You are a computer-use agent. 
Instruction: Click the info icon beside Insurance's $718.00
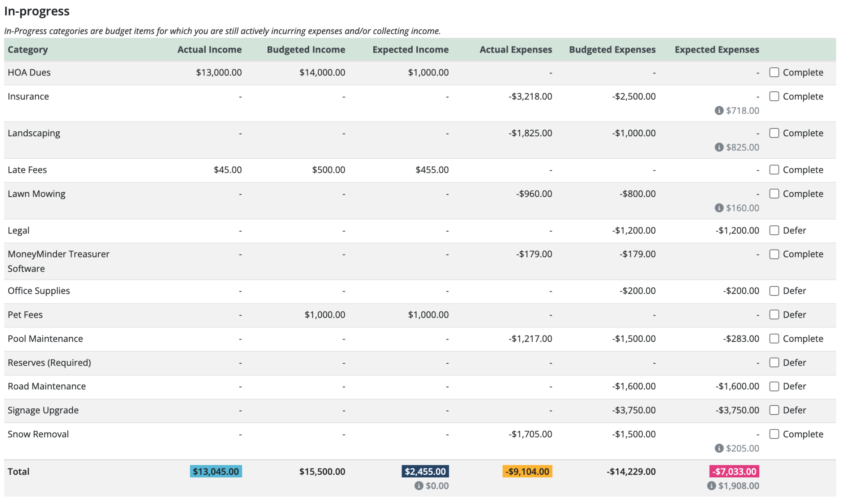tap(719, 110)
